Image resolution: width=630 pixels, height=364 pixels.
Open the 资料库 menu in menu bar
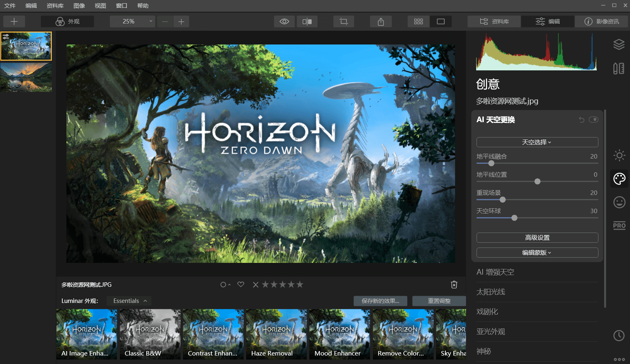point(55,6)
